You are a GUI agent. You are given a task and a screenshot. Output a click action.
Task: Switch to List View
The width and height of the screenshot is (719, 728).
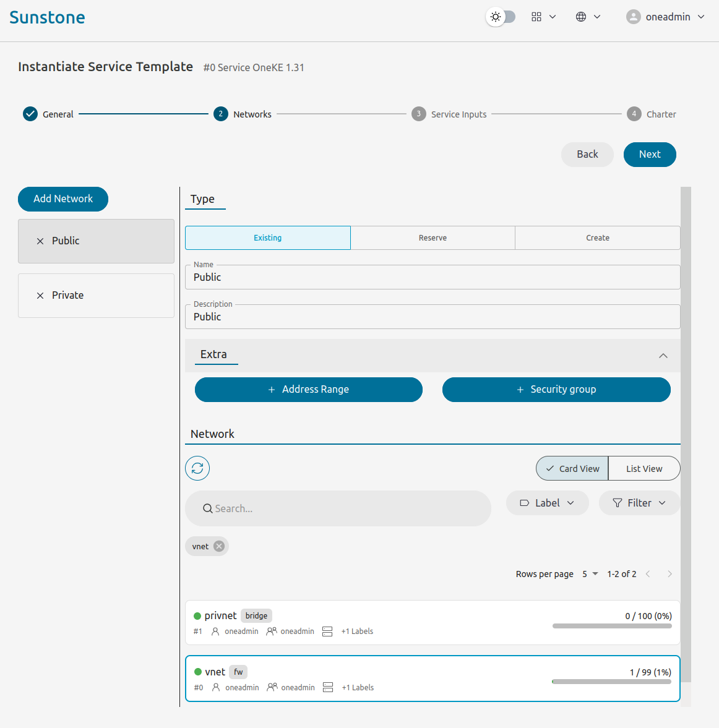click(644, 468)
